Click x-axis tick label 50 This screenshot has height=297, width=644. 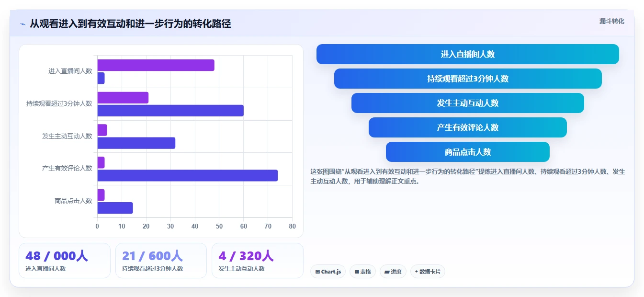pos(219,226)
